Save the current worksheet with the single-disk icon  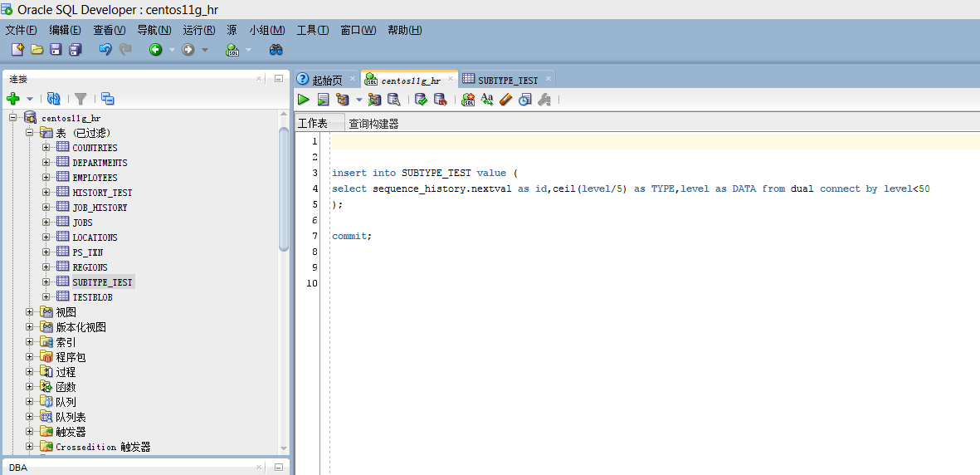click(56, 50)
